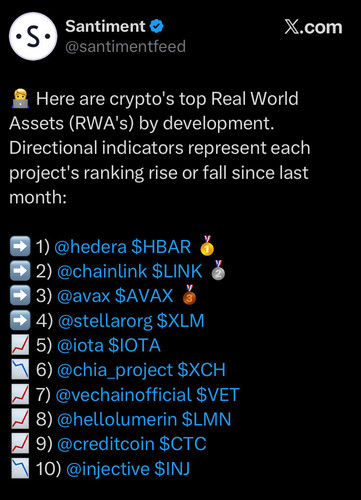Open the @vechainofficial mention
The height and width of the screenshot is (500, 361).
pos(123,395)
